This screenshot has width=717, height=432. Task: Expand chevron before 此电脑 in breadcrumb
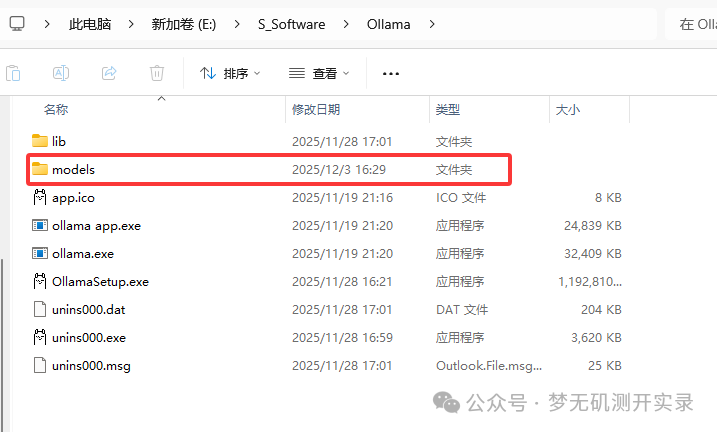pos(47,24)
